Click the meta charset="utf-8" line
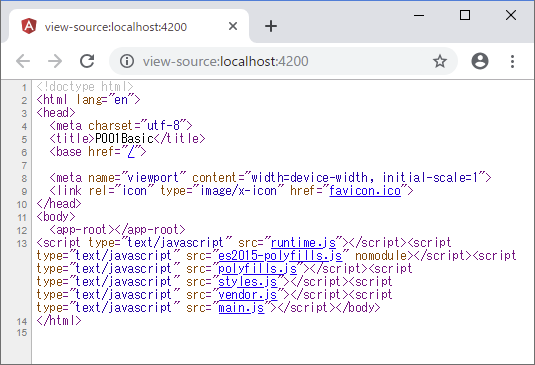535x365 pixels. click(121, 126)
